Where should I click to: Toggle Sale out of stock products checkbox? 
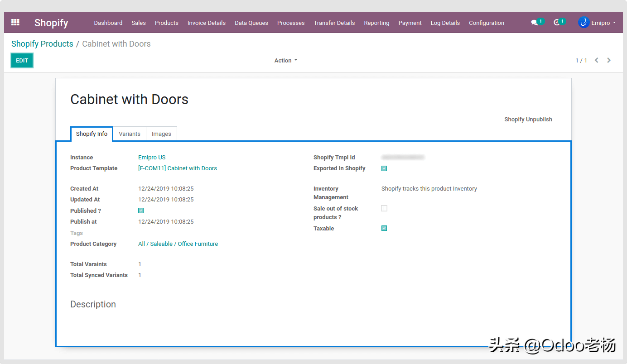click(384, 208)
